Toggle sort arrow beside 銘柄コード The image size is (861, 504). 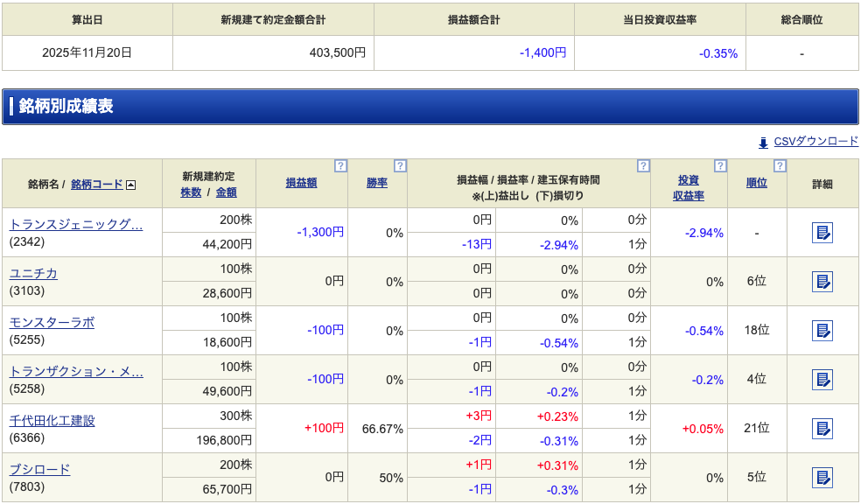coord(131,185)
